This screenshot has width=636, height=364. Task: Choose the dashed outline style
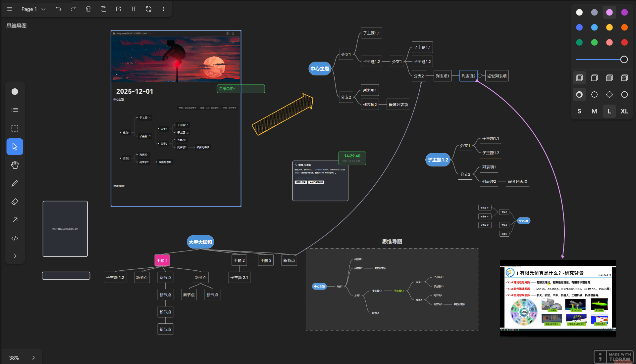594,95
